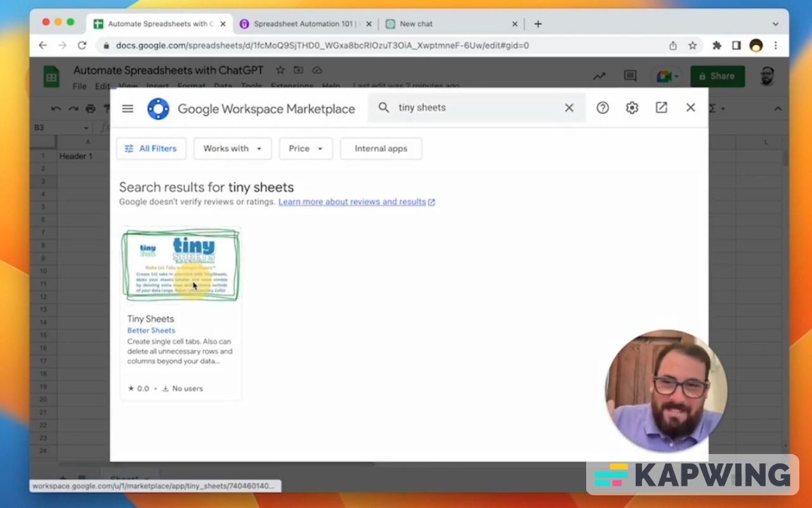Toggle the Chrome side panel
Image resolution: width=812 pixels, height=508 pixels.
737,46
